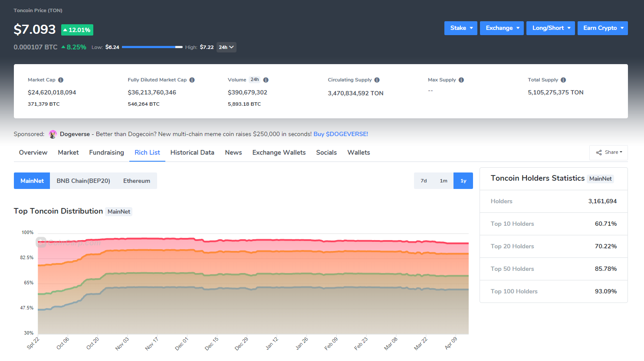
Task: Click the low-high price range bar
Action: point(152,47)
